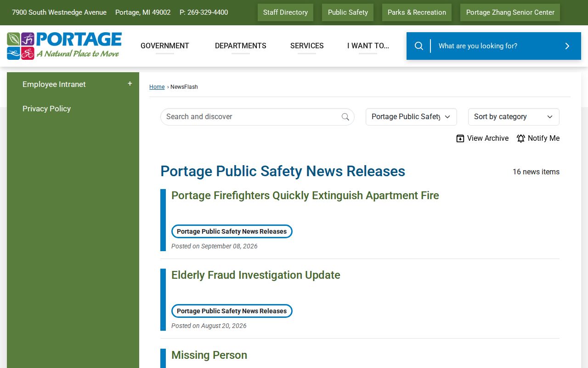Viewport: 588px width, 368px height.
Task: Click the 'Portage Public Safety News Releases' heading
Action: (x=283, y=171)
